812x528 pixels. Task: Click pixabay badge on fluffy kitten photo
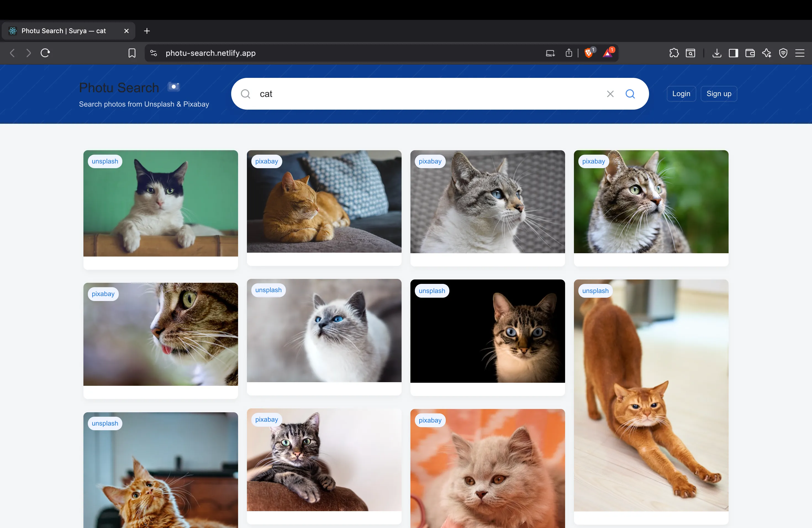tap(430, 420)
